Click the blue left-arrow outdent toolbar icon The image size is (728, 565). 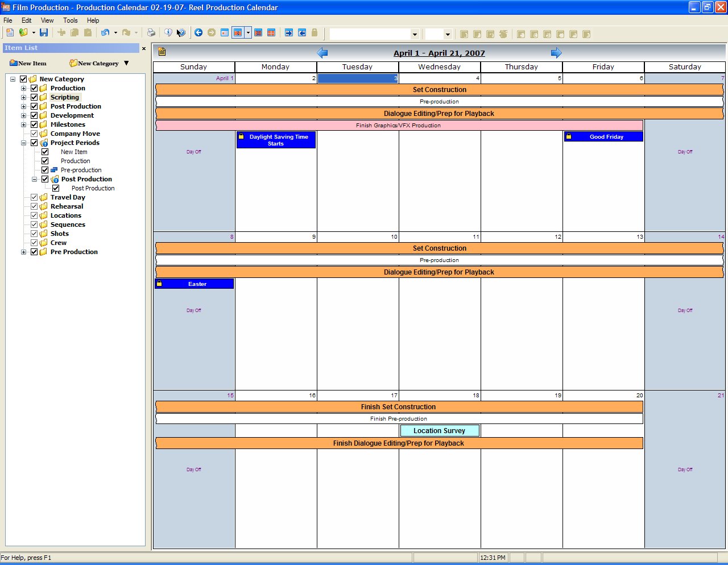[302, 33]
